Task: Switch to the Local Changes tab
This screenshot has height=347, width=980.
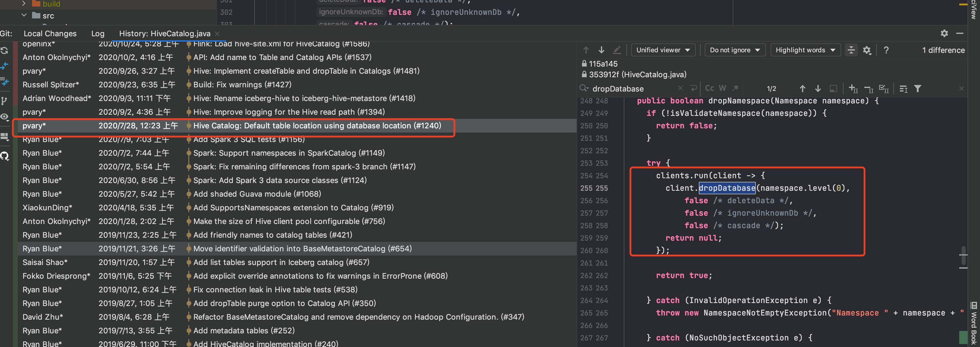Action: (x=50, y=34)
